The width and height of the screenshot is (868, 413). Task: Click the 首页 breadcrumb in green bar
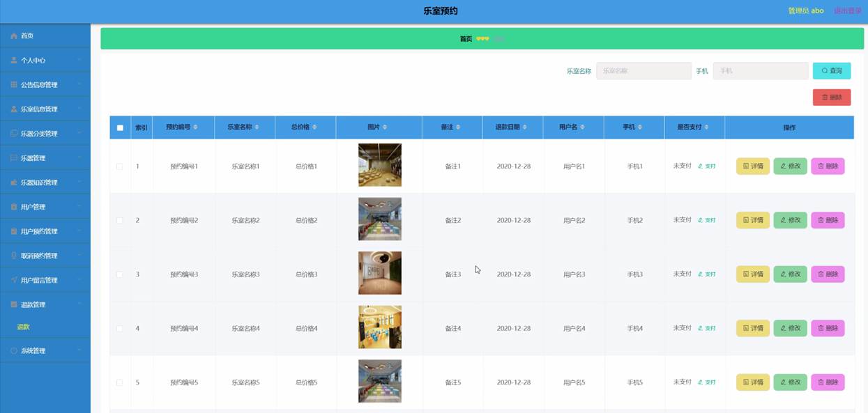[466, 39]
